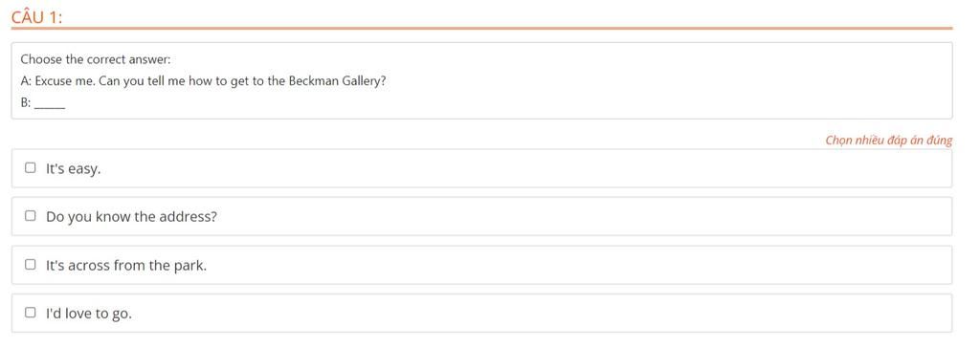The width and height of the screenshot is (980, 348).
Task: Click blank space in the "It's easy." answer card
Action: click(525, 168)
